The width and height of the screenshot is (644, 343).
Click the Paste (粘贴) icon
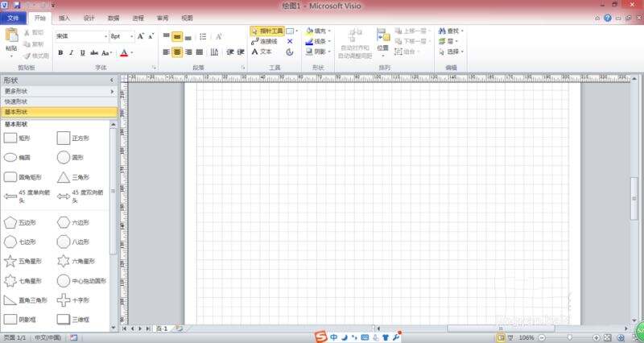pyautogui.click(x=10, y=39)
